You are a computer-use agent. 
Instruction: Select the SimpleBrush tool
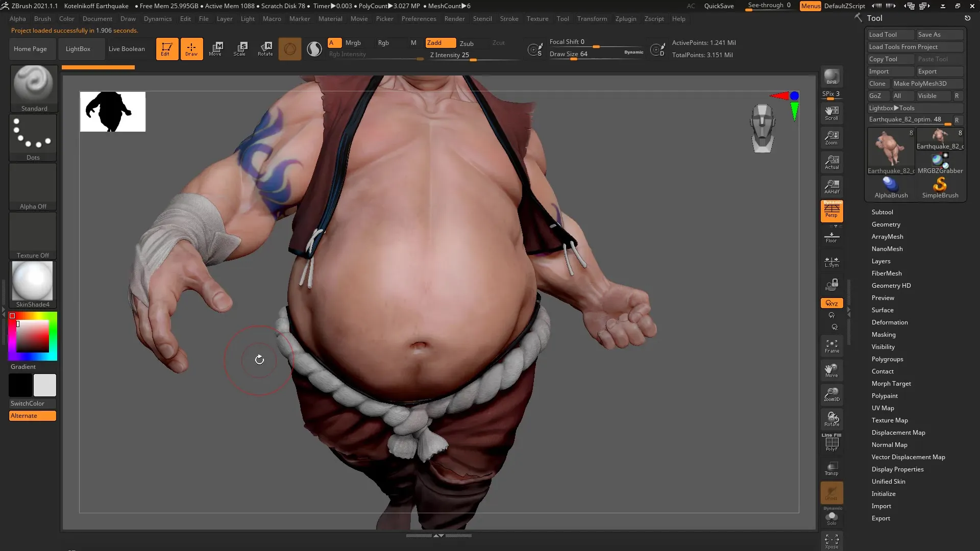point(940,187)
